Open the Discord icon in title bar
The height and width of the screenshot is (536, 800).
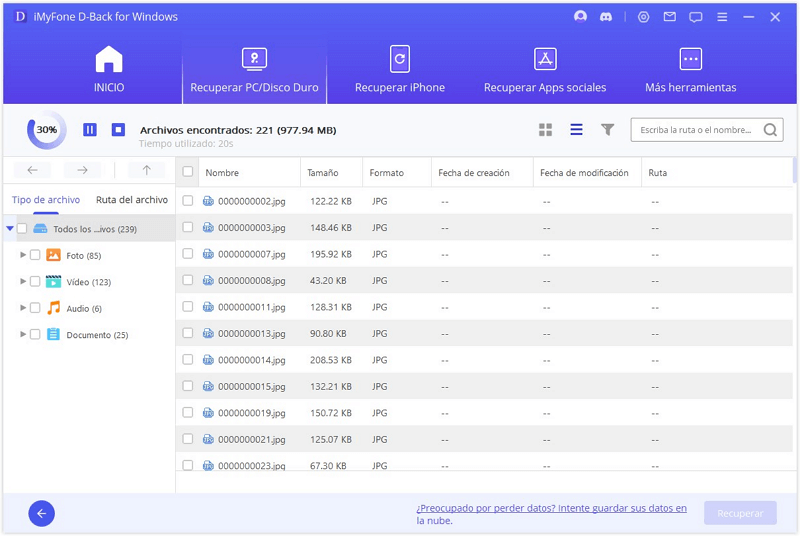[x=606, y=17]
